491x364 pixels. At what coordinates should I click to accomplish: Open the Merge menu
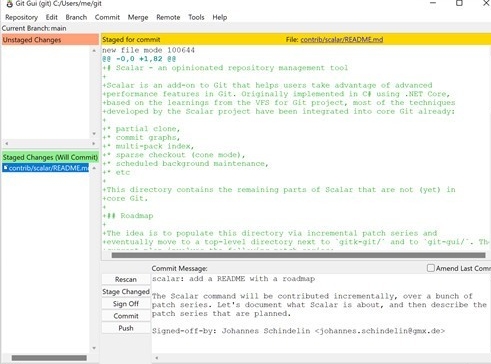pyautogui.click(x=138, y=17)
